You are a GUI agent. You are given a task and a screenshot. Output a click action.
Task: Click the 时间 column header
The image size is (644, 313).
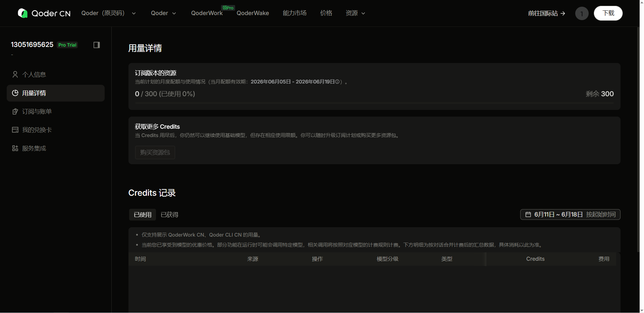click(140, 259)
